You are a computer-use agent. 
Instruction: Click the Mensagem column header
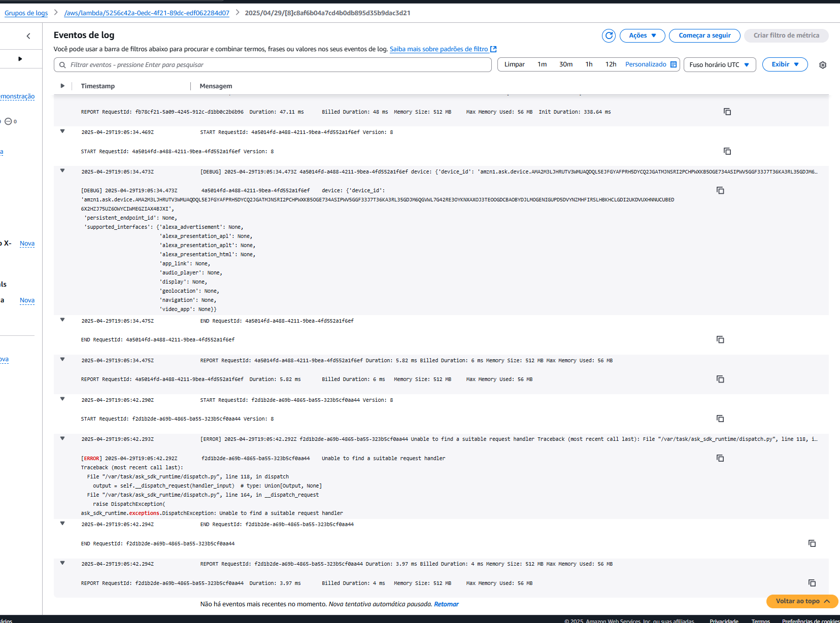tap(216, 86)
